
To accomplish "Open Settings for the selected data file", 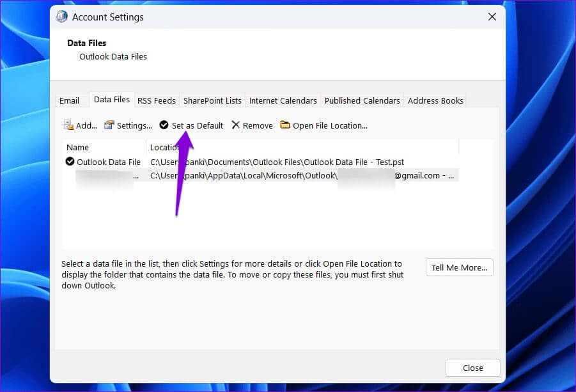I will [x=128, y=125].
